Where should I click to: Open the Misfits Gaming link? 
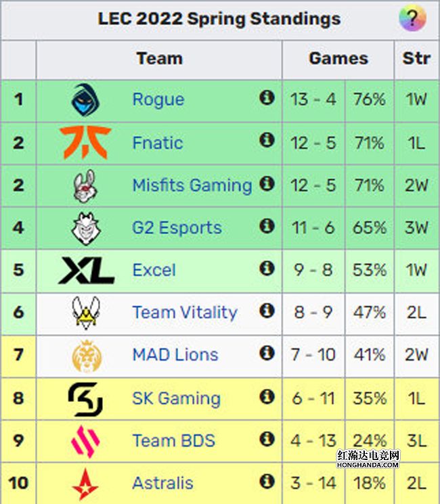tap(192, 185)
